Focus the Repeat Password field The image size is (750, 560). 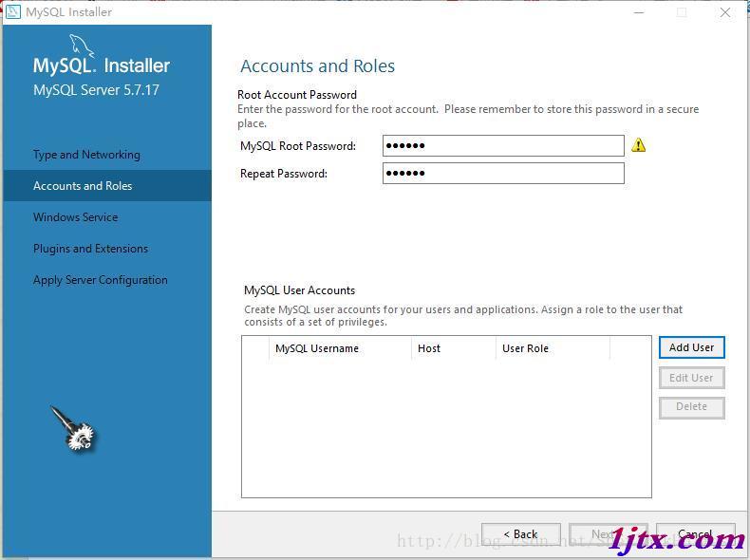tap(503, 173)
